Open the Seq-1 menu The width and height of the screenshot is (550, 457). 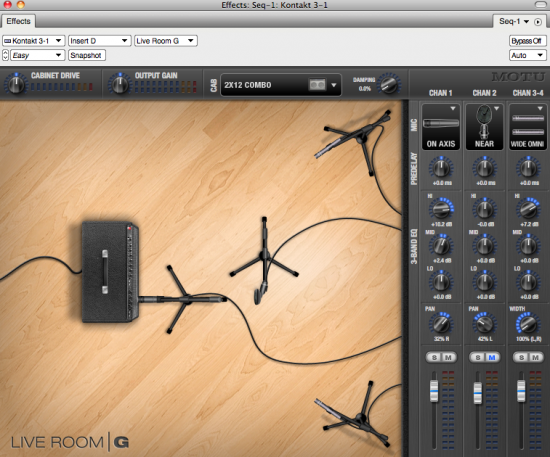pyautogui.click(x=514, y=21)
